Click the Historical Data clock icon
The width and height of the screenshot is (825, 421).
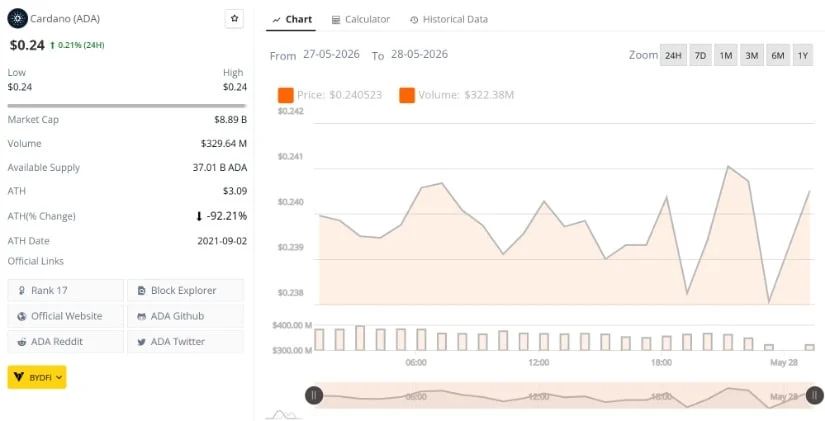[414, 20]
